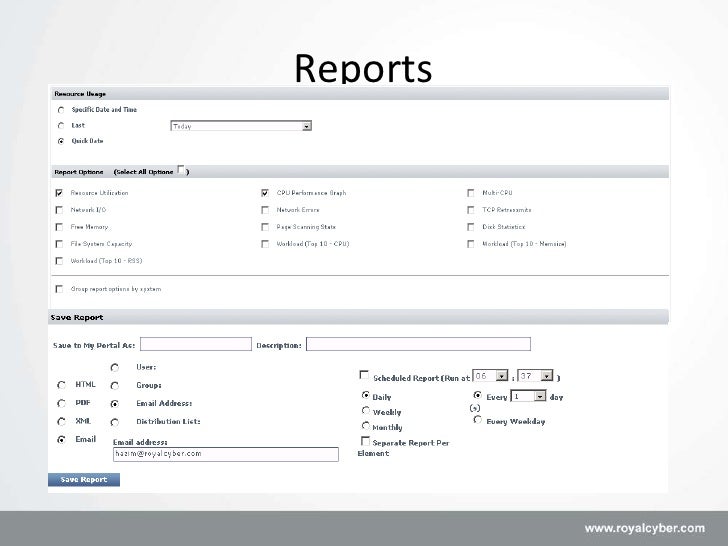Click the Save to My Portal As field
The image size is (728, 546).
pyautogui.click(x=196, y=344)
